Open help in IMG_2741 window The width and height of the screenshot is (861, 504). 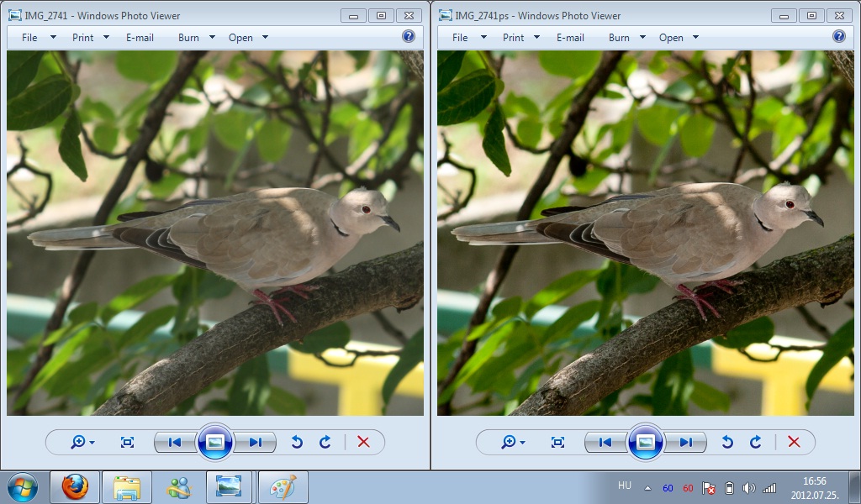pyautogui.click(x=409, y=37)
